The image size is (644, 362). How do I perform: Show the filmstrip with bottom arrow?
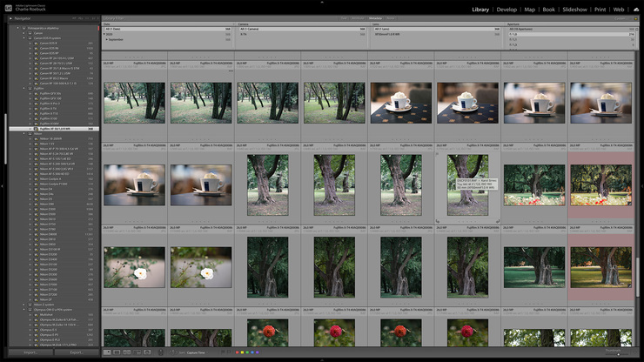(322, 360)
